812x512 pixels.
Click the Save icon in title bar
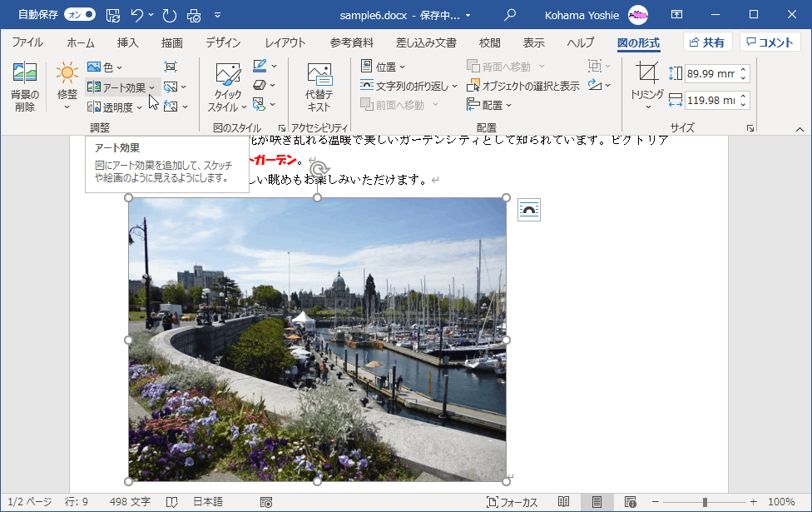113,15
